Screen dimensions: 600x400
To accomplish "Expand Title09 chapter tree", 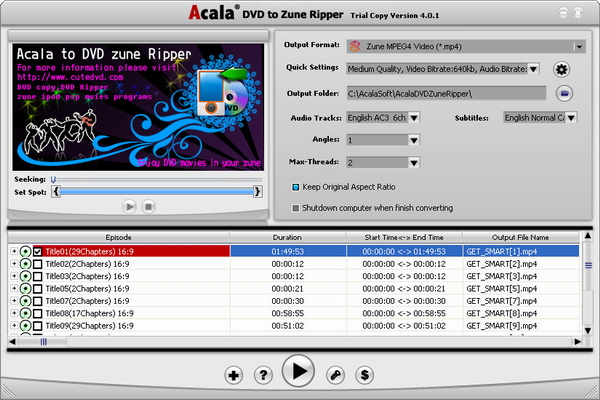I will 14,325.
